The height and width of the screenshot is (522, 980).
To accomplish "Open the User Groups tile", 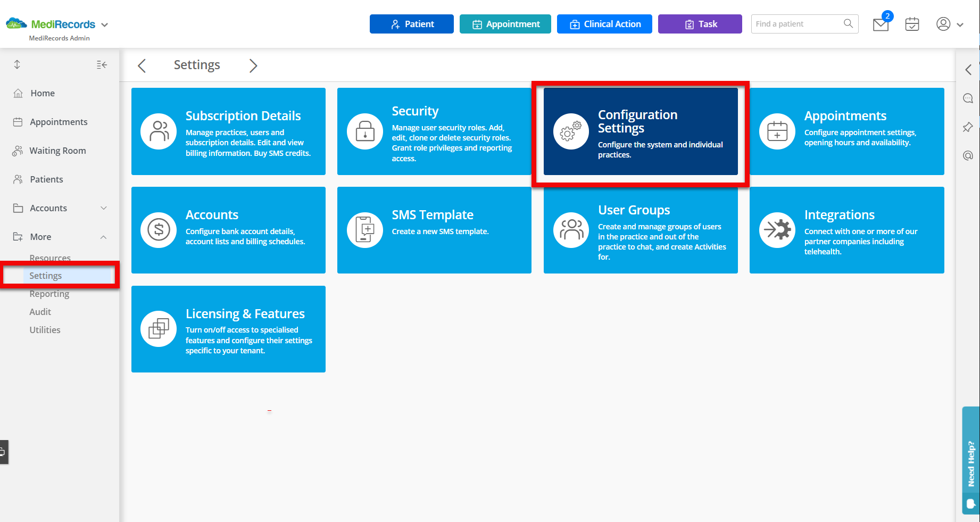I will [x=641, y=230].
